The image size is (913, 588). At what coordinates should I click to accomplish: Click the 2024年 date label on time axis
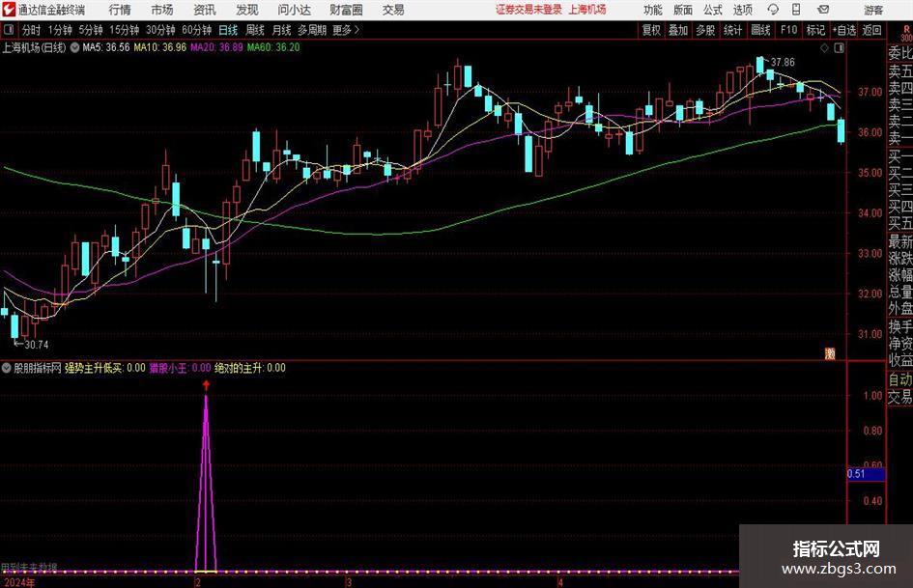coord(19,582)
